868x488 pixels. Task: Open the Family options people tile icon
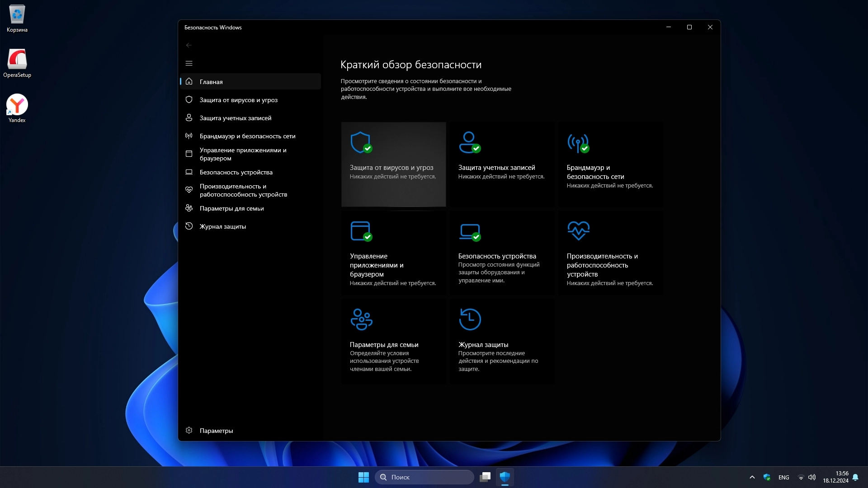361,319
